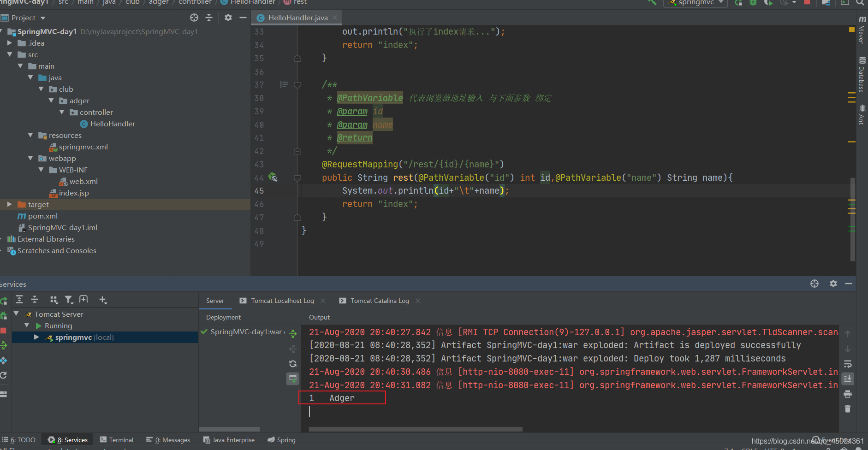Collapse the resources folder
This screenshot has width=868, height=450.
[30, 135]
